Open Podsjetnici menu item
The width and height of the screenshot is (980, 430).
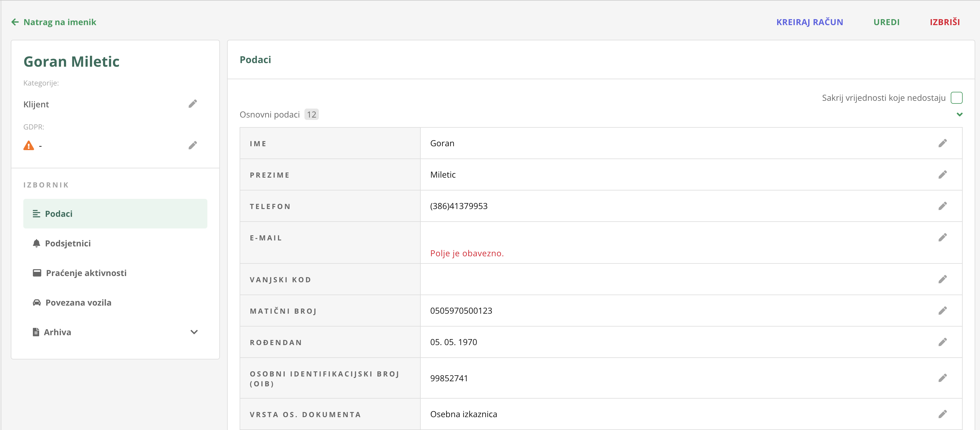67,243
